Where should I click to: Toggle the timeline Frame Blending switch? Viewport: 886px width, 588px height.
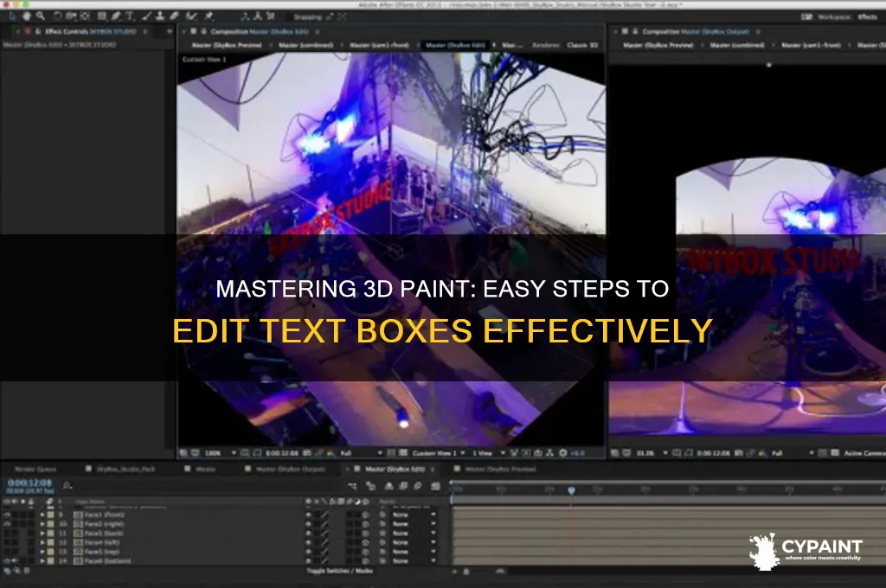(403, 486)
